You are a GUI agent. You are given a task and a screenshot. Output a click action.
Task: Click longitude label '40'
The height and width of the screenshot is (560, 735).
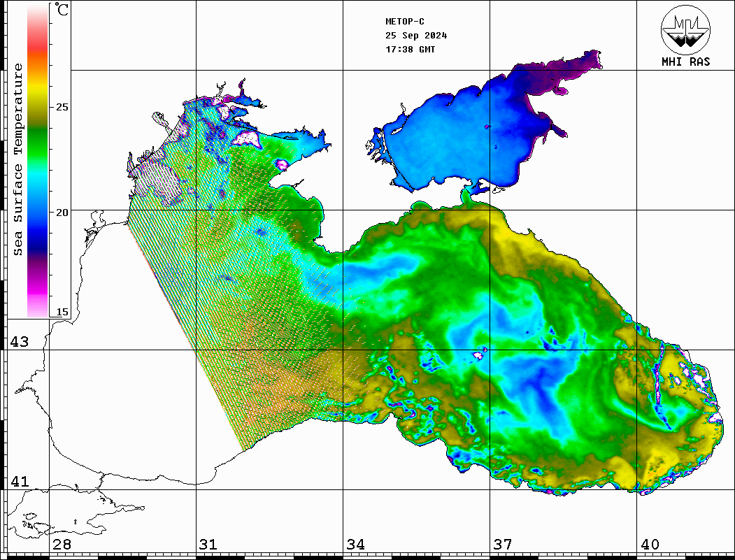tap(650, 545)
